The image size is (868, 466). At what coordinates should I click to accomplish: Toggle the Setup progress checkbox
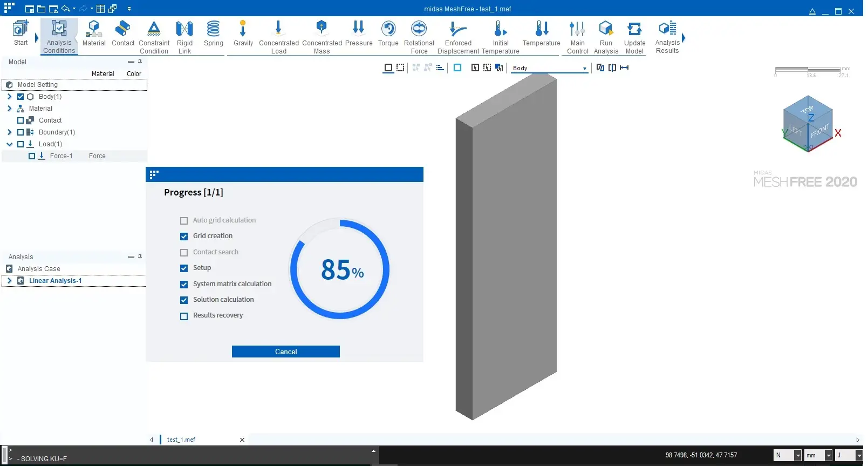point(184,268)
